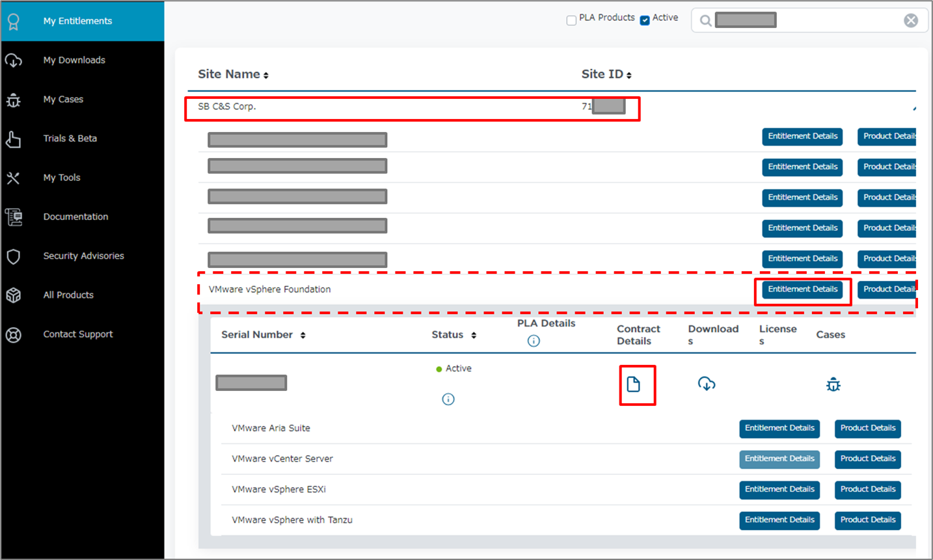
Task: Open Documentation menu item
Action: (75, 217)
